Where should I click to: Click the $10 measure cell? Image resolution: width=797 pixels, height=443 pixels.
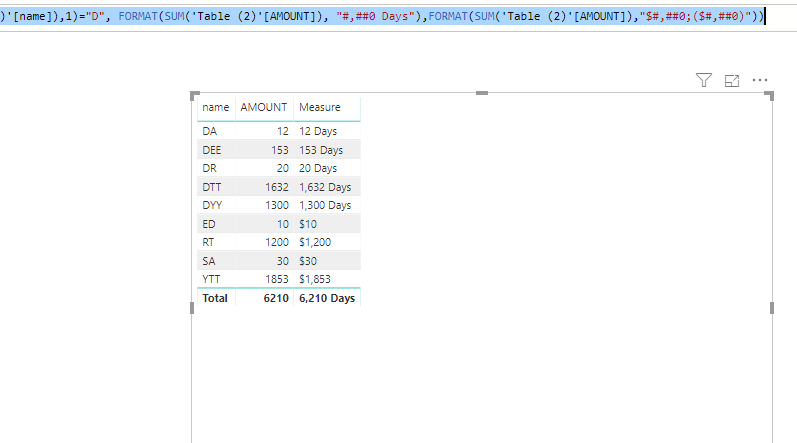(308, 224)
